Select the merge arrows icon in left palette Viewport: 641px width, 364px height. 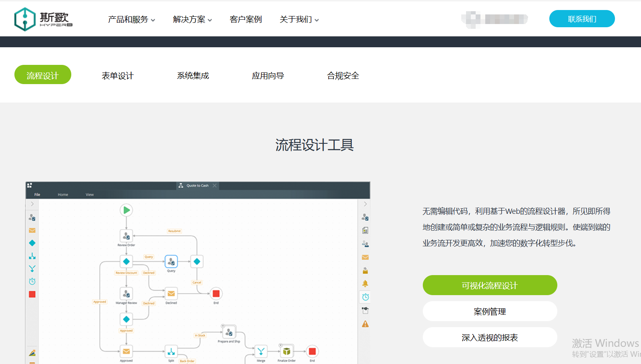[x=32, y=268]
